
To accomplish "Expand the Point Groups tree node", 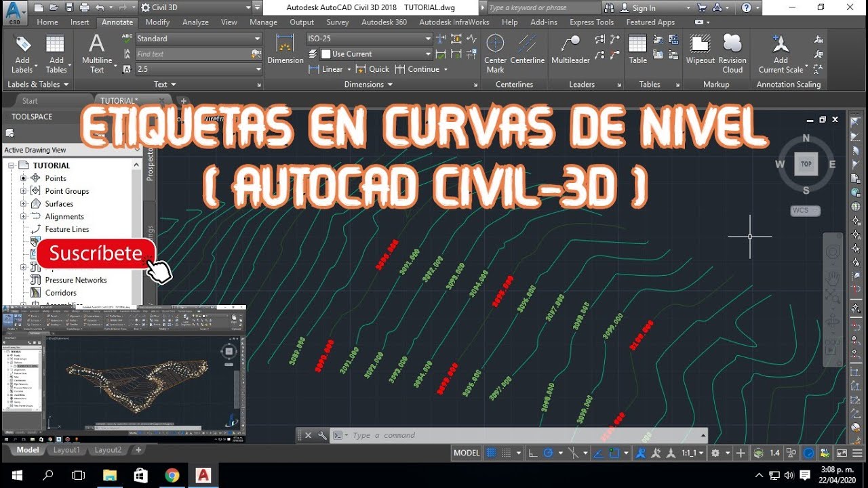I will click(24, 191).
